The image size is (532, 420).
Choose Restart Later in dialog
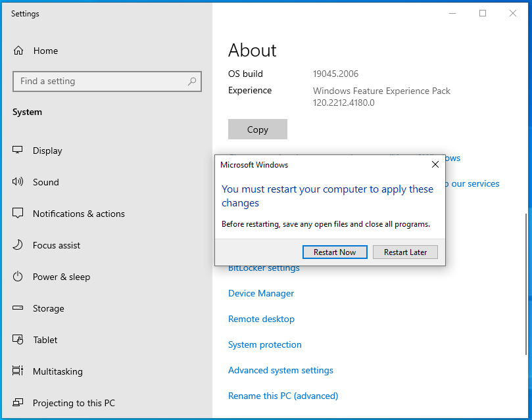pyautogui.click(x=405, y=252)
